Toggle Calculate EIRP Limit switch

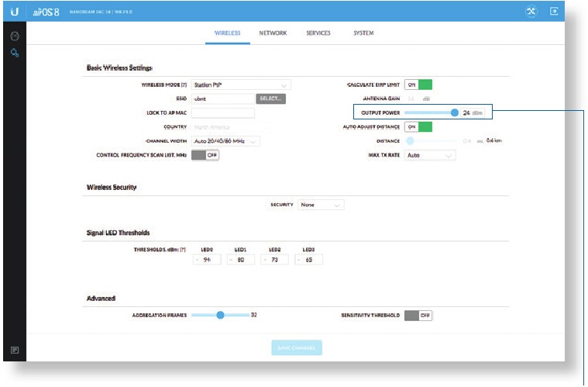tap(418, 85)
